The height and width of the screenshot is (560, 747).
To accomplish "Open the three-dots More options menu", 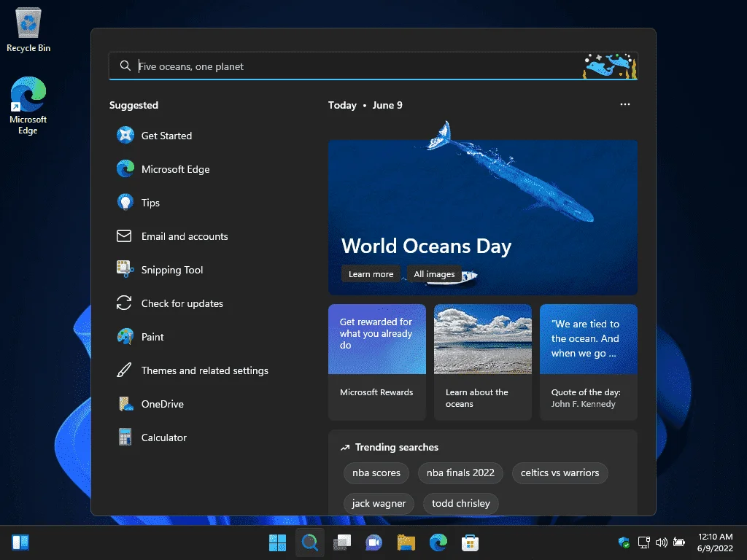I will (625, 105).
